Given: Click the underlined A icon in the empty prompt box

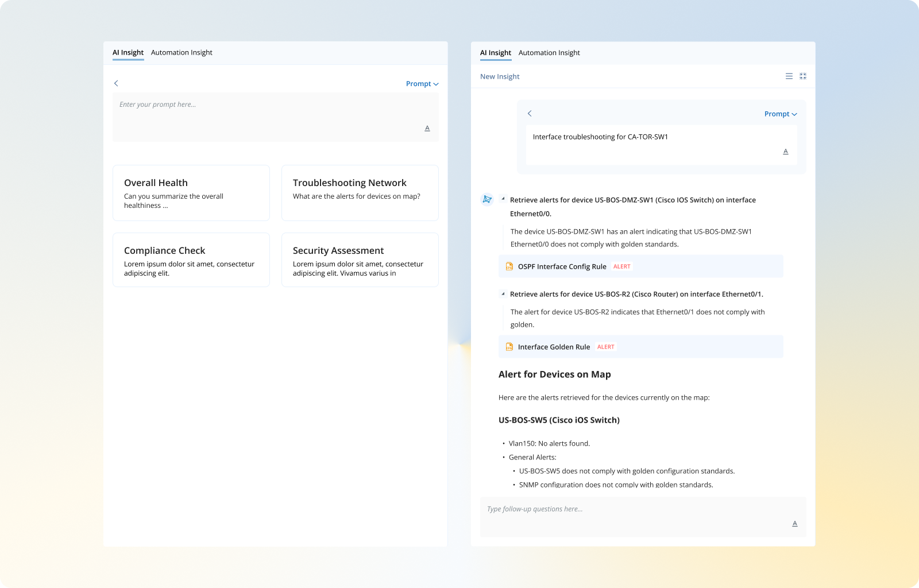Looking at the screenshot, I should point(427,129).
